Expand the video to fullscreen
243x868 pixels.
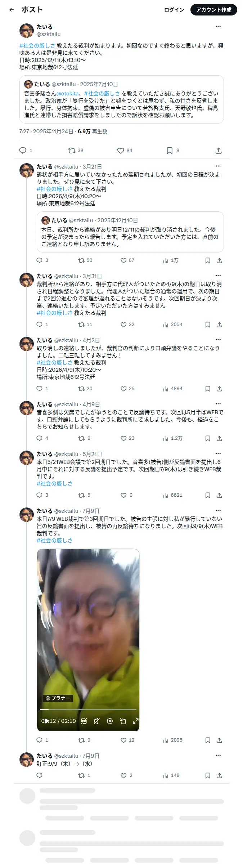point(136,721)
